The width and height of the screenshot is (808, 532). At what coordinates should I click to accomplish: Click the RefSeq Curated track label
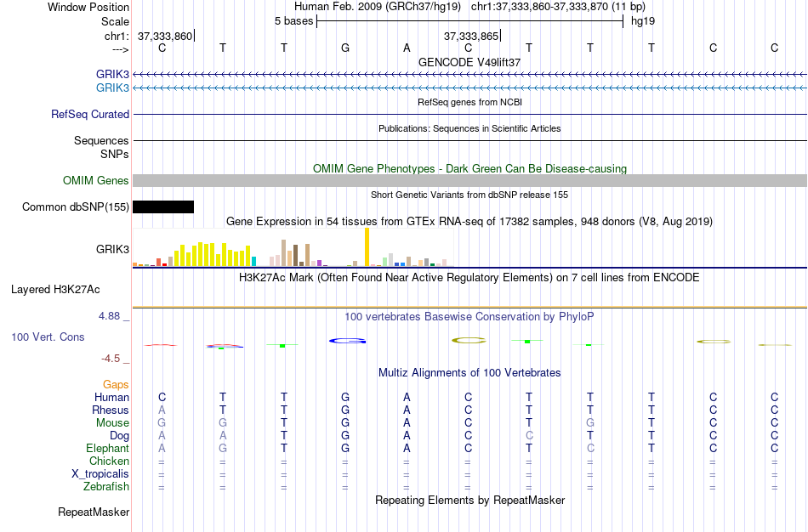pos(90,115)
